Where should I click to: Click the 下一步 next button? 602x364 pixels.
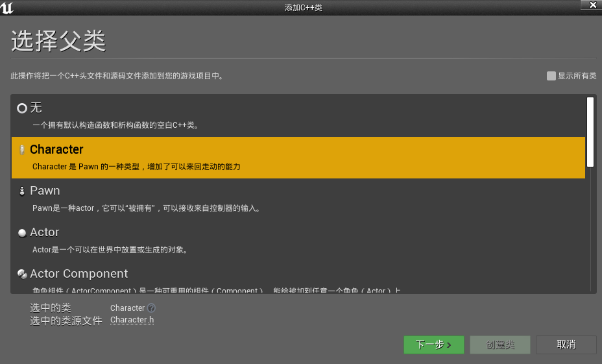click(x=434, y=345)
